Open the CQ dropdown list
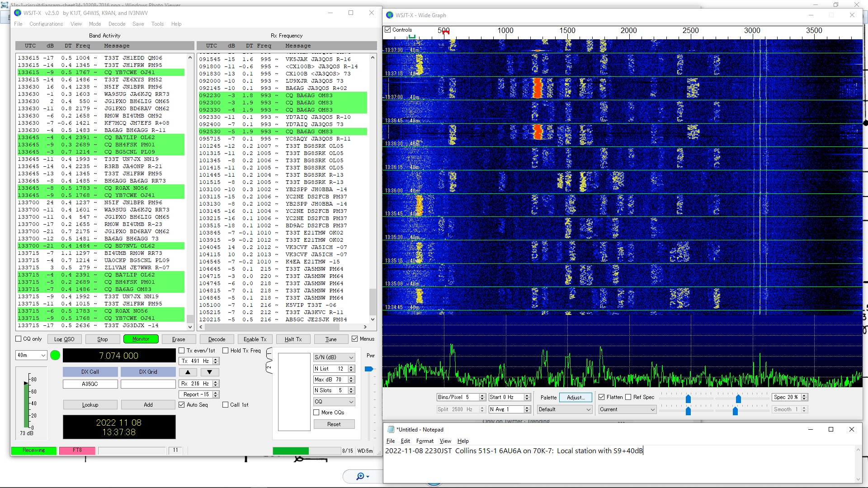The width and height of the screenshot is (868, 488). [x=334, y=402]
